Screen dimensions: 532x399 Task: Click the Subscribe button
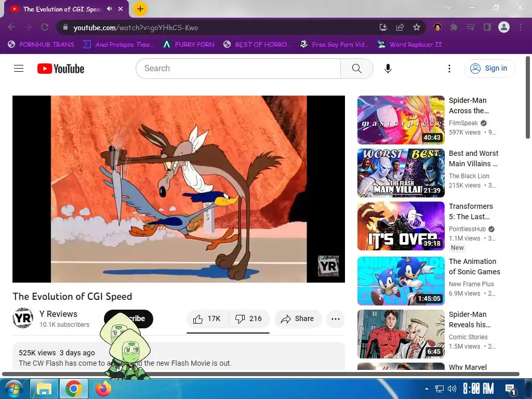(128, 318)
